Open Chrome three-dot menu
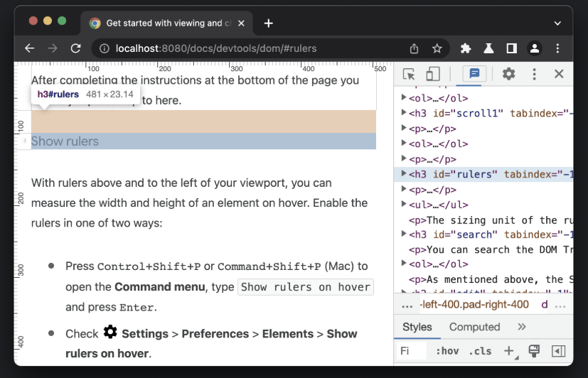The width and height of the screenshot is (588, 378). click(557, 48)
